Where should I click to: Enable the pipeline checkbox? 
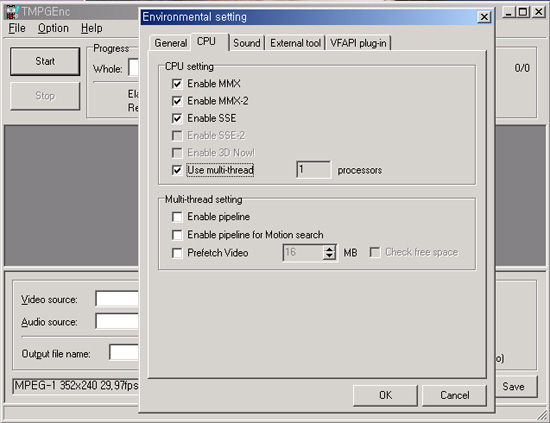pos(177,217)
